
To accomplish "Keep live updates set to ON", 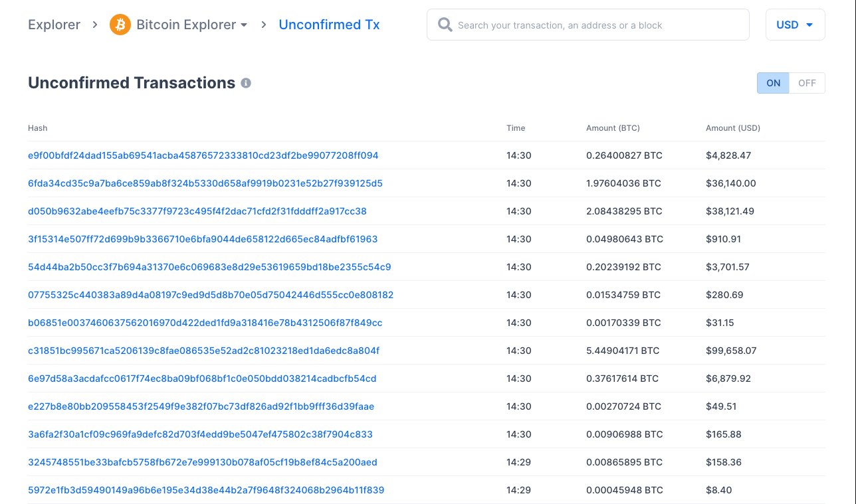I will (773, 82).
